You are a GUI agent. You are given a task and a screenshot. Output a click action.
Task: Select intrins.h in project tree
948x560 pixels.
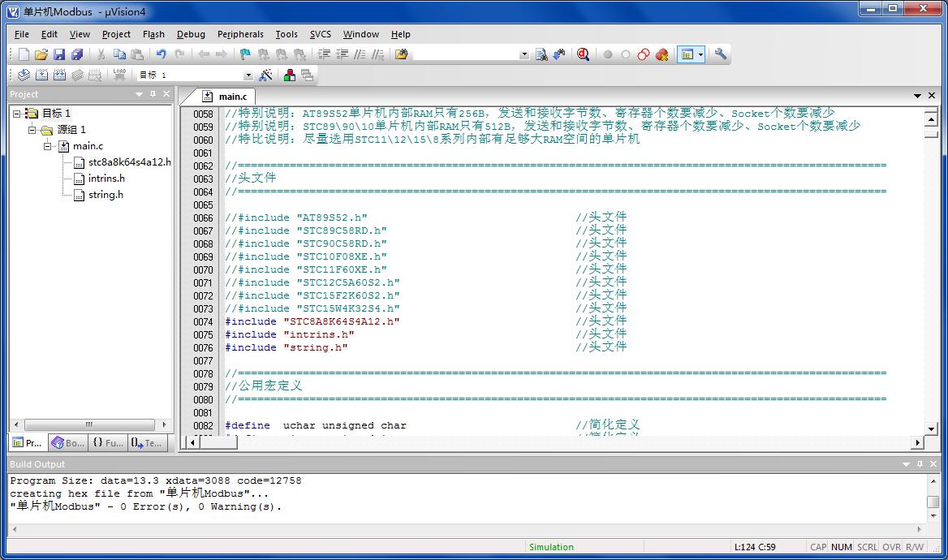click(x=106, y=179)
